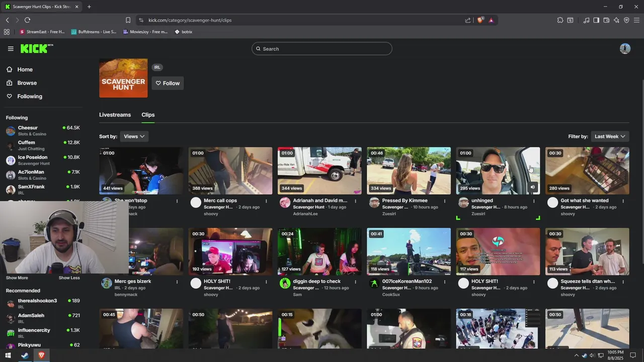Viewport: 644px width, 362px height.
Task: Open the Leo AI sparkle icon
Action: pyautogui.click(x=616, y=20)
